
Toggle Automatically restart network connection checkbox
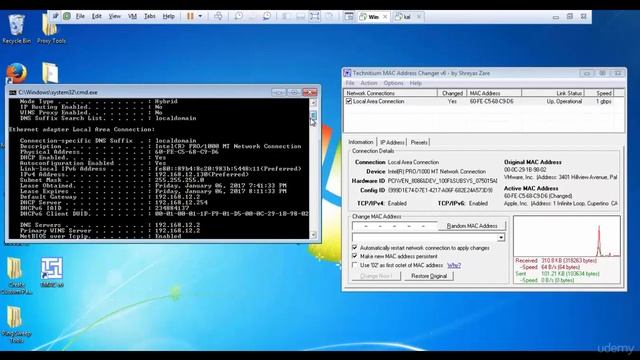355,247
